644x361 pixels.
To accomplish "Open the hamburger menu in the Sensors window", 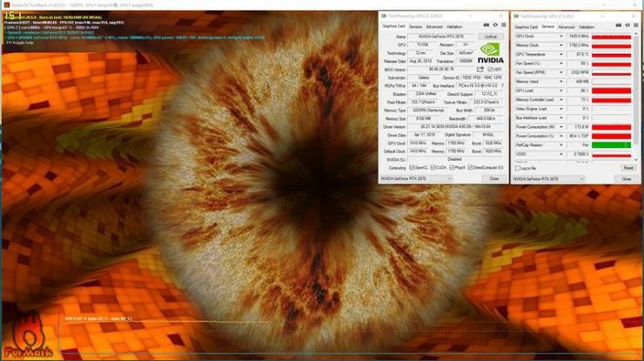I will point(636,26).
